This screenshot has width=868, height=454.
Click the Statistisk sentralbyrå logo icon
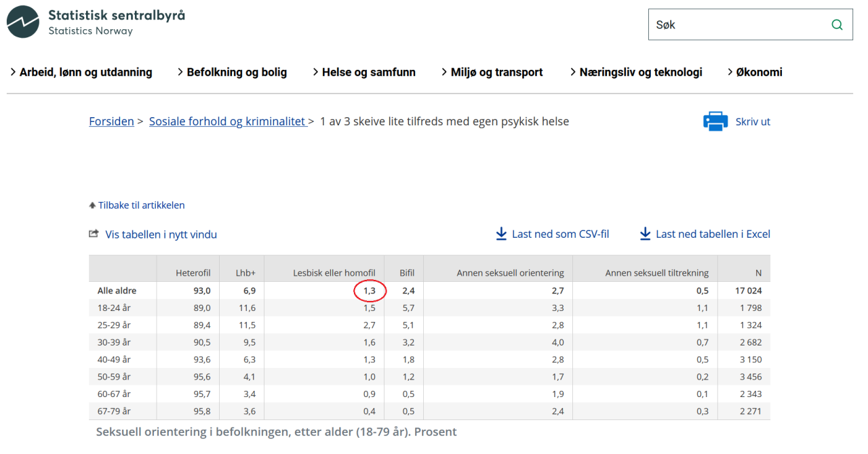click(23, 22)
